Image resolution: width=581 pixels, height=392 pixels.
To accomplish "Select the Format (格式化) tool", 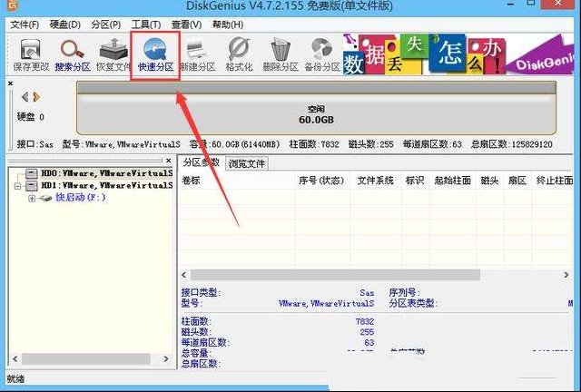I will click(239, 55).
